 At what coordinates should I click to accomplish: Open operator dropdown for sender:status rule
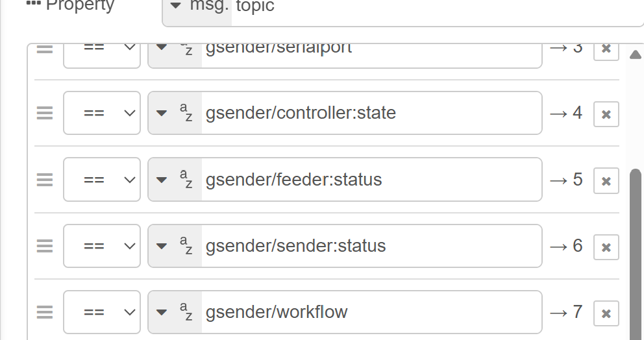click(x=102, y=246)
